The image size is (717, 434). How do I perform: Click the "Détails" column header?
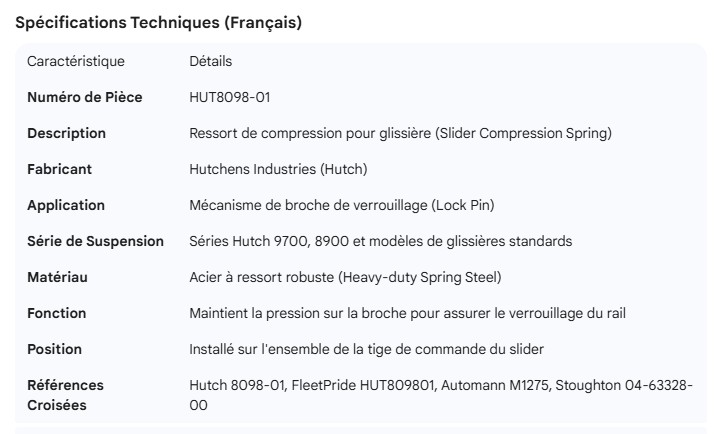pyautogui.click(x=210, y=62)
